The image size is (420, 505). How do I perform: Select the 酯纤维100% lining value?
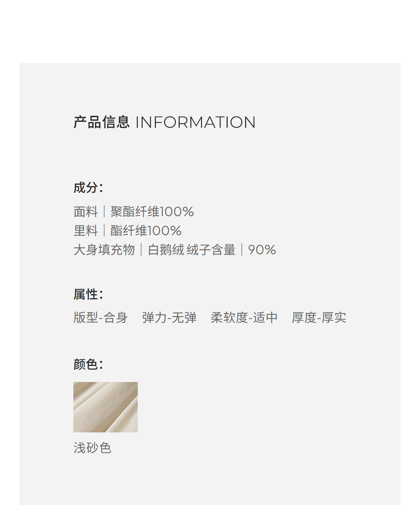[146, 231]
